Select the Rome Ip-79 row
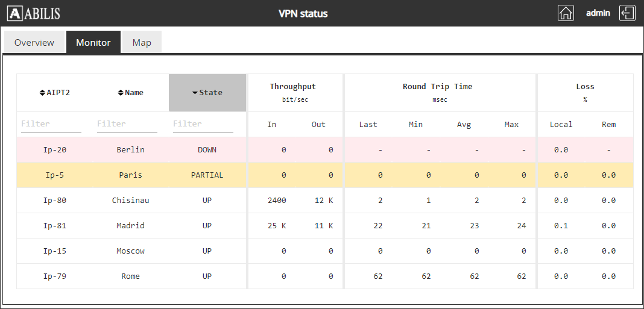The image size is (644, 309). pos(131,276)
